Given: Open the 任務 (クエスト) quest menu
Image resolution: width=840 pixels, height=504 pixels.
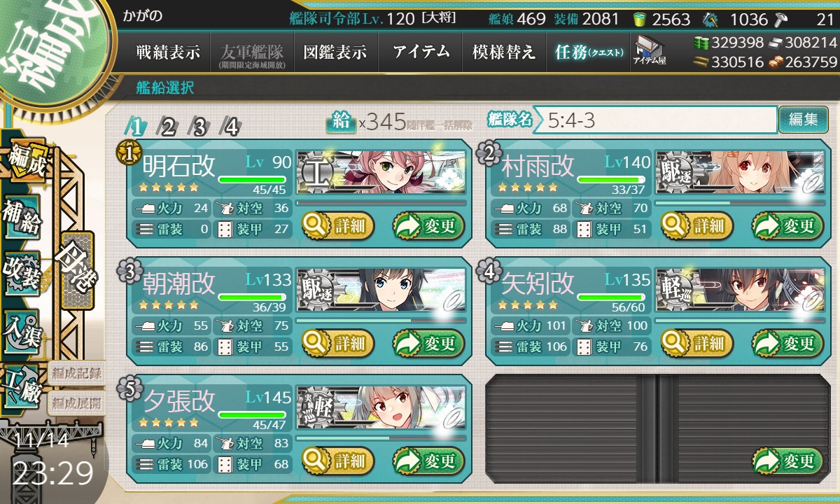Looking at the screenshot, I should tap(588, 52).
